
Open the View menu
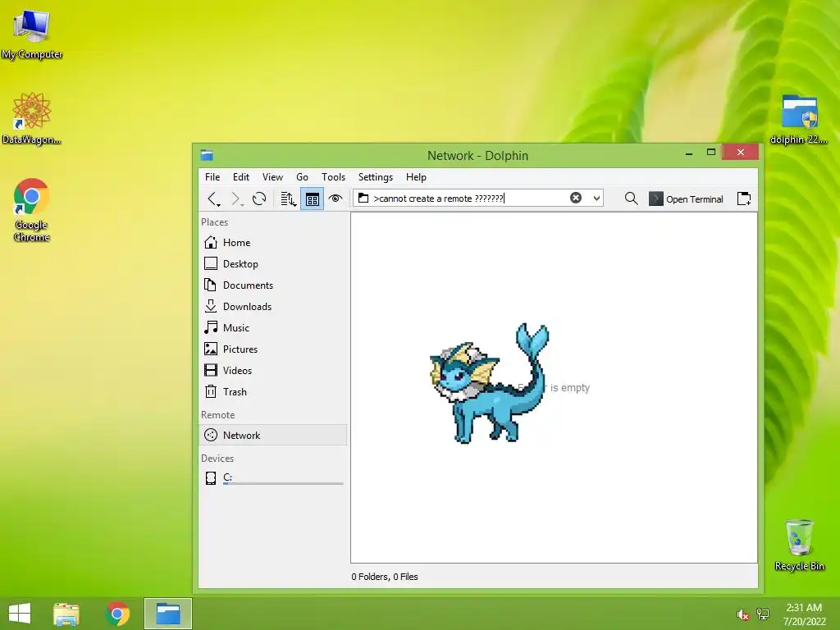pyautogui.click(x=272, y=177)
